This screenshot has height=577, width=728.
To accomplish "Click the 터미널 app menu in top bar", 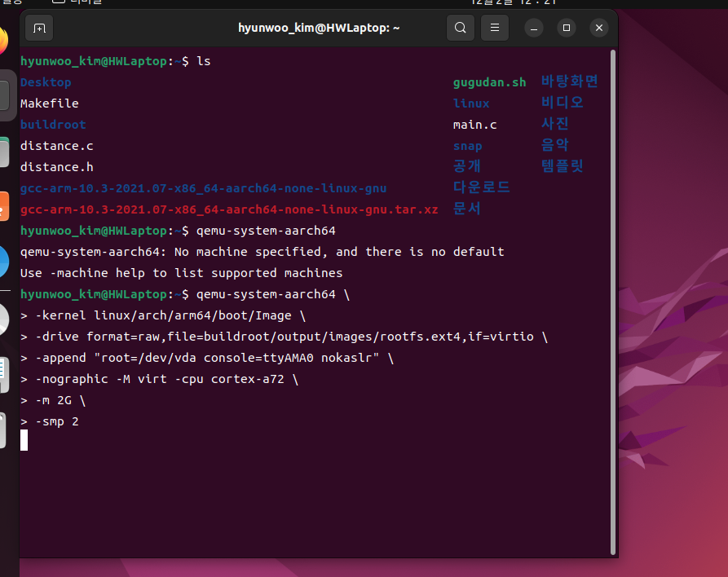I will click(85, 2).
